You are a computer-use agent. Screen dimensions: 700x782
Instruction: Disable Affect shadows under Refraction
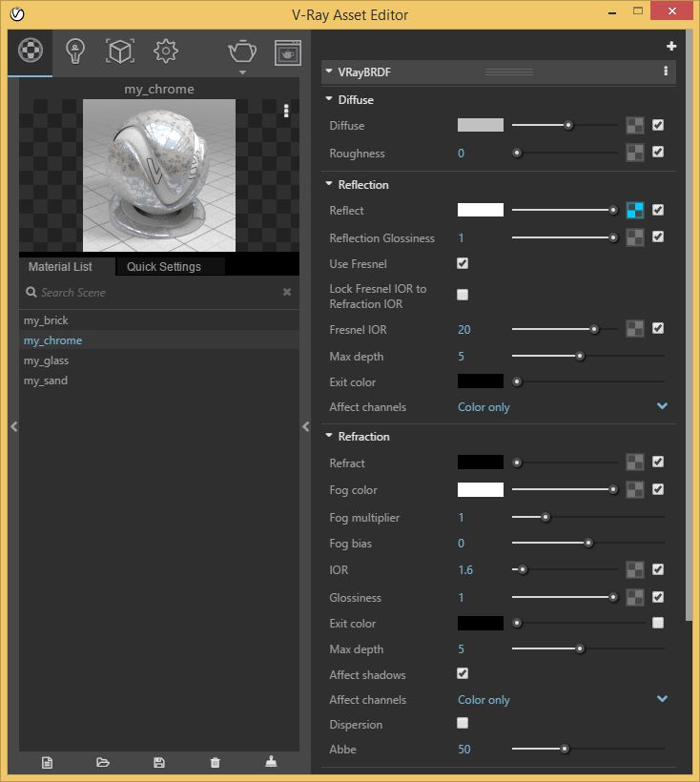coord(463,673)
